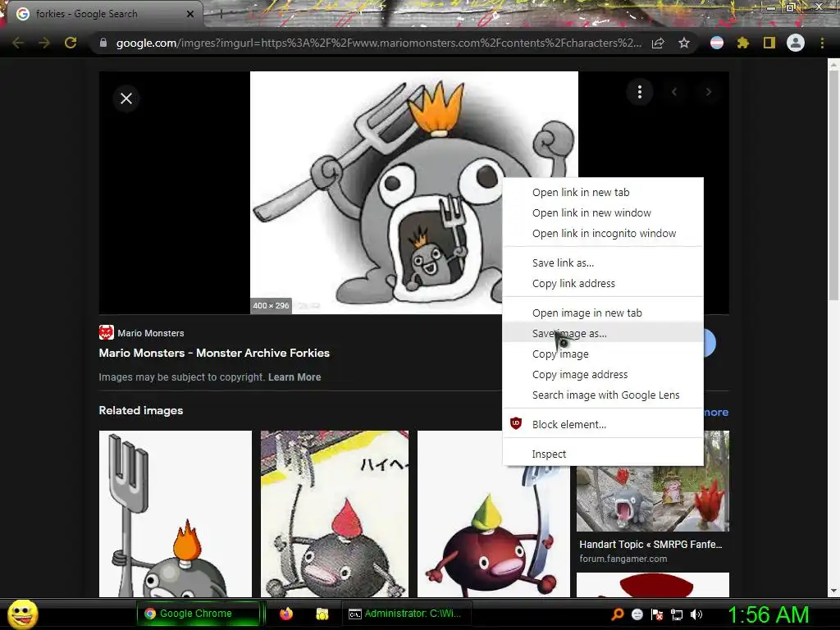Close the image preview panel
The width and height of the screenshot is (840, 630).
click(x=126, y=98)
